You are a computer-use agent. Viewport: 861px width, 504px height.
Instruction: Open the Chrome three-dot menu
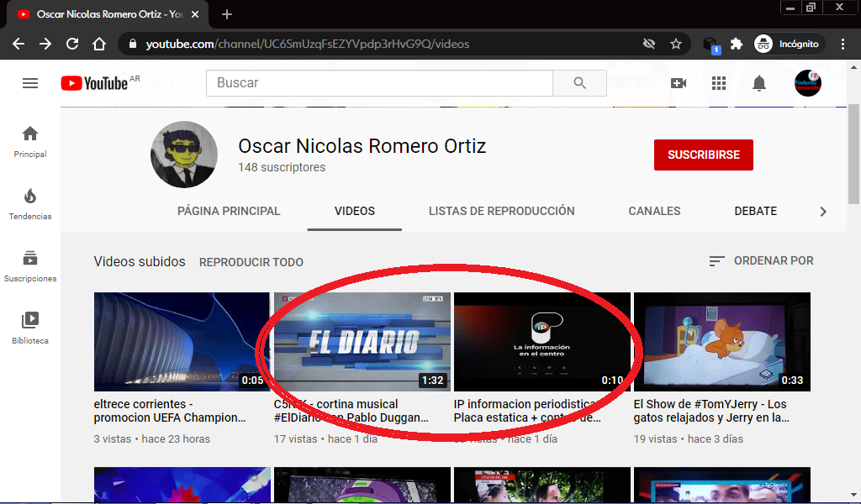(843, 44)
